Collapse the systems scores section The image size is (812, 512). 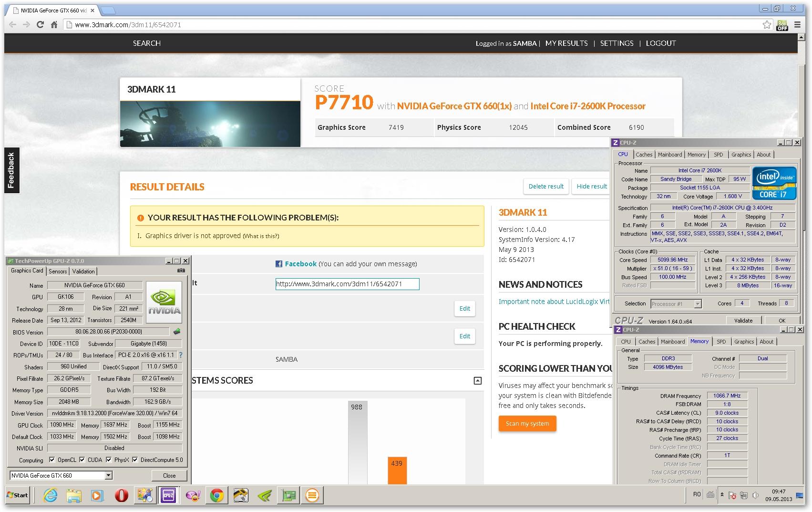(478, 381)
